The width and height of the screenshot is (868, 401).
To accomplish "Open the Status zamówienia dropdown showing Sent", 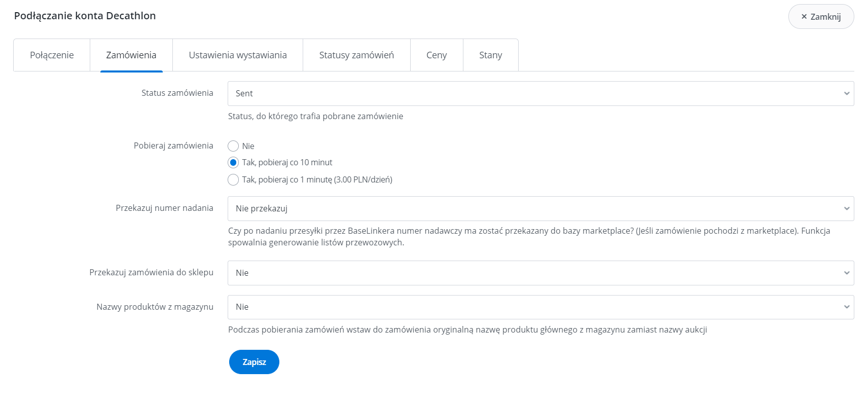I will (x=540, y=93).
